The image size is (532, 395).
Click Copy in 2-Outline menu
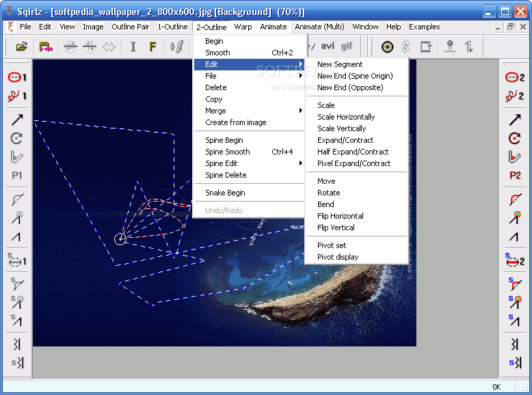[x=249, y=99]
